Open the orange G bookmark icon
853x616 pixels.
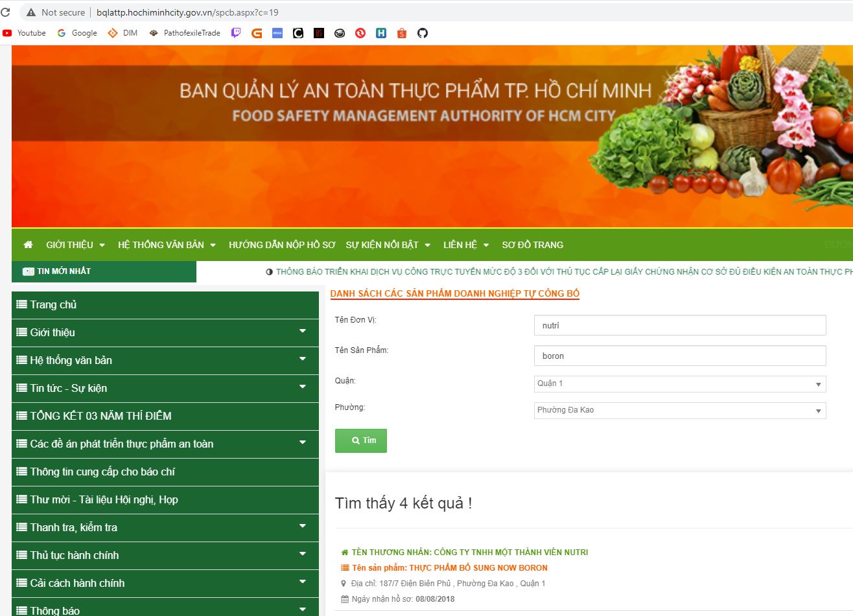tap(257, 33)
